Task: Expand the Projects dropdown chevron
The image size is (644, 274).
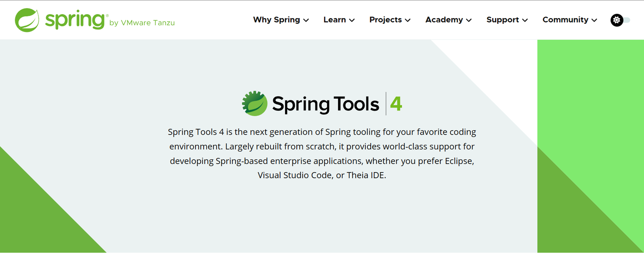Action: click(x=408, y=20)
